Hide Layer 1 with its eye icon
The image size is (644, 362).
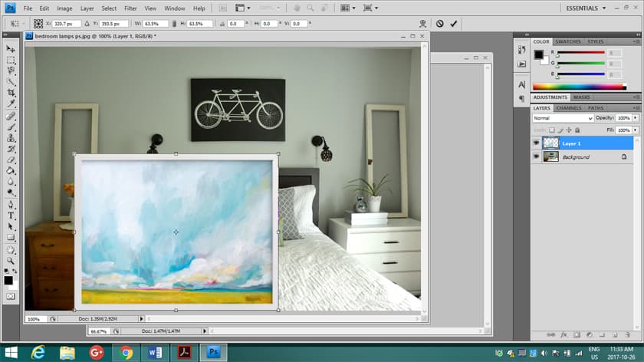click(x=537, y=143)
